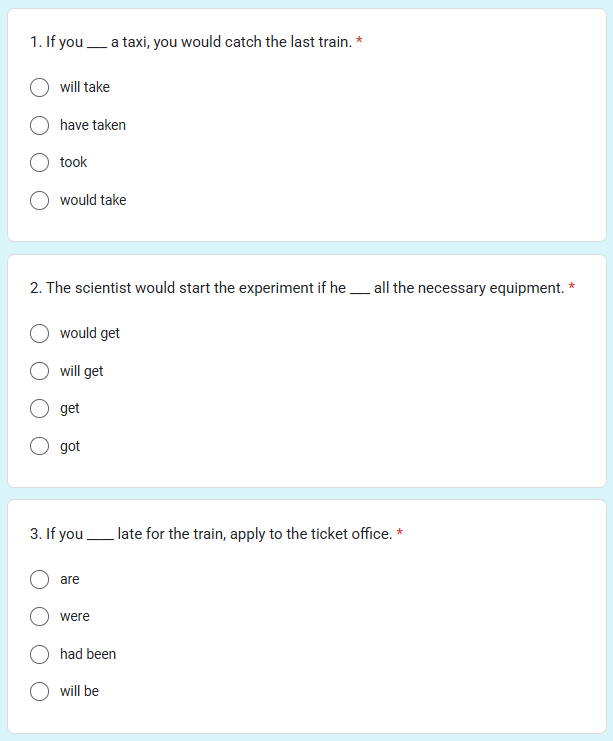Choose the "were" radio option
The height and width of the screenshot is (741, 613).
[39, 617]
